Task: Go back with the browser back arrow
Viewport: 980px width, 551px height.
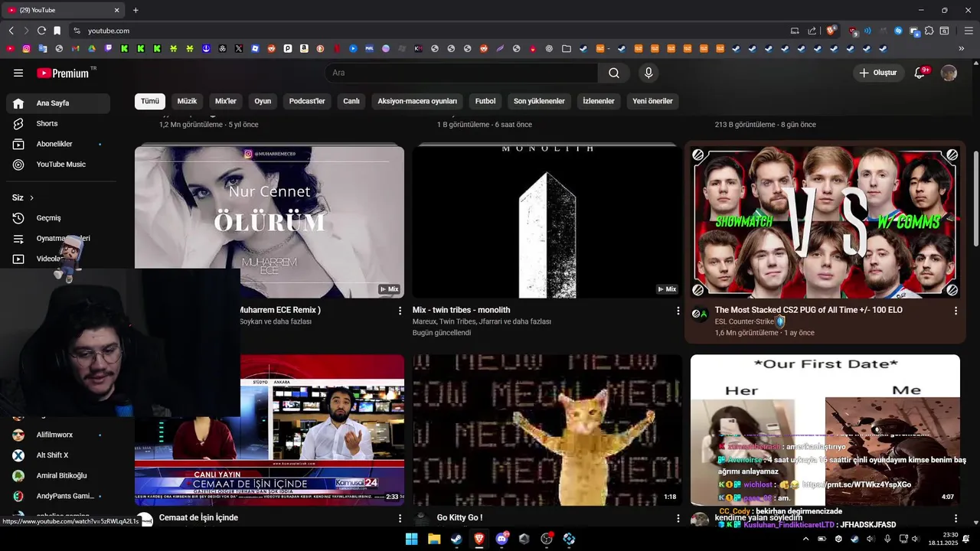Action: [11, 31]
